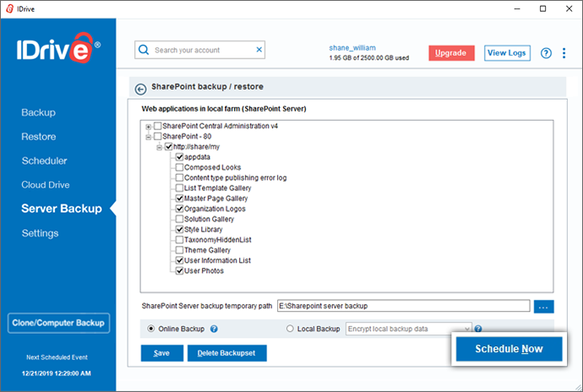583x392 pixels.
Task: Check the Solution Gallery checkbox
Action: coord(179,219)
